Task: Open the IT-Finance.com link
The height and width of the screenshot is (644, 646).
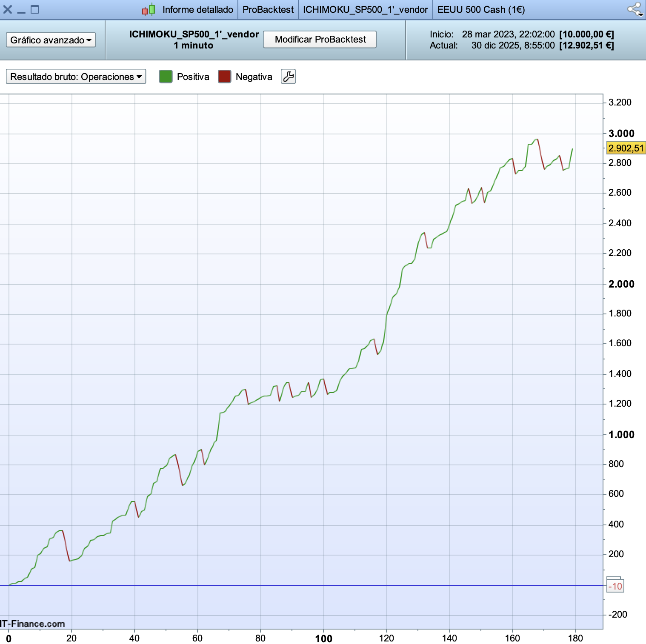Action: (33, 624)
